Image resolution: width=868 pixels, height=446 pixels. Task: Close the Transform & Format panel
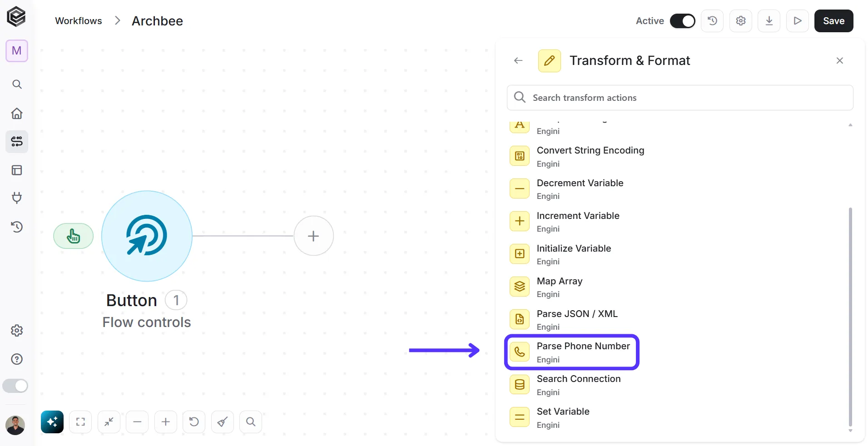(839, 60)
